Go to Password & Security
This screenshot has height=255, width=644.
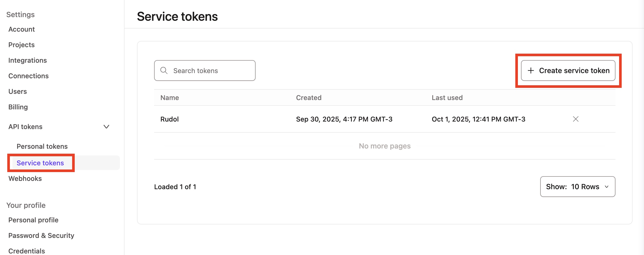coord(41,236)
